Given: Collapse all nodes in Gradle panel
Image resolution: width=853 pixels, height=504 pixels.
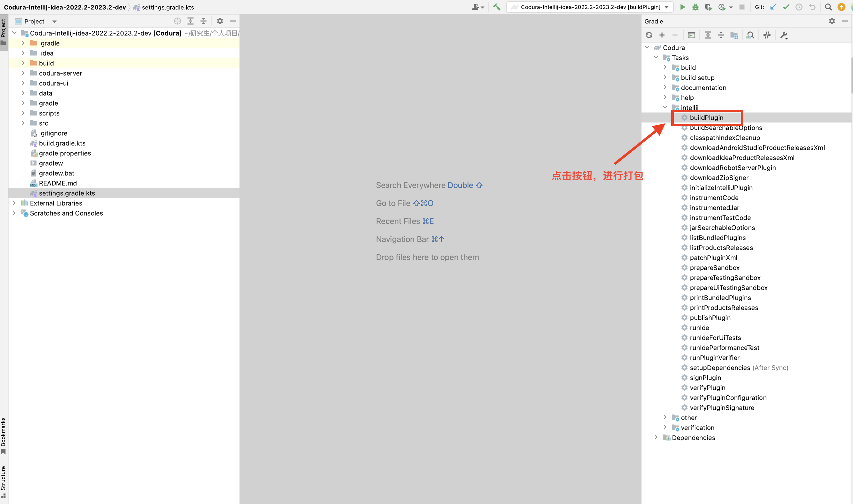Looking at the screenshot, I should [721, 35].
